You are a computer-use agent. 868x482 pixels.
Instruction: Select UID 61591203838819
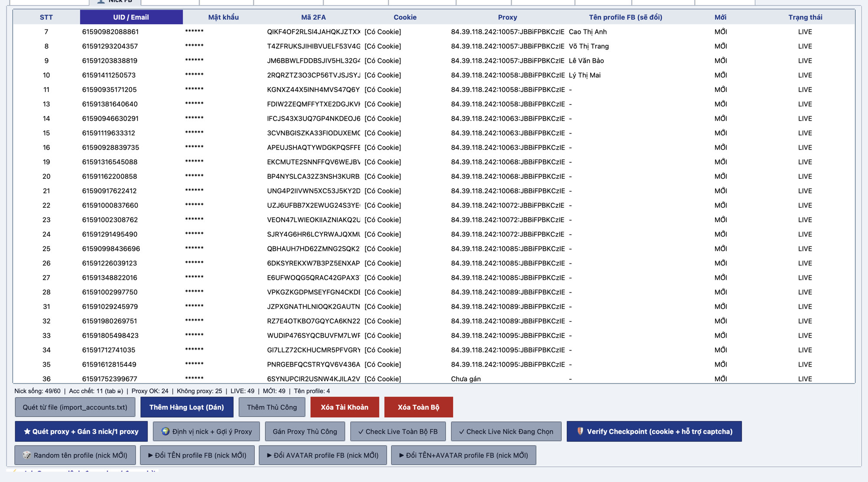point(109,61)
